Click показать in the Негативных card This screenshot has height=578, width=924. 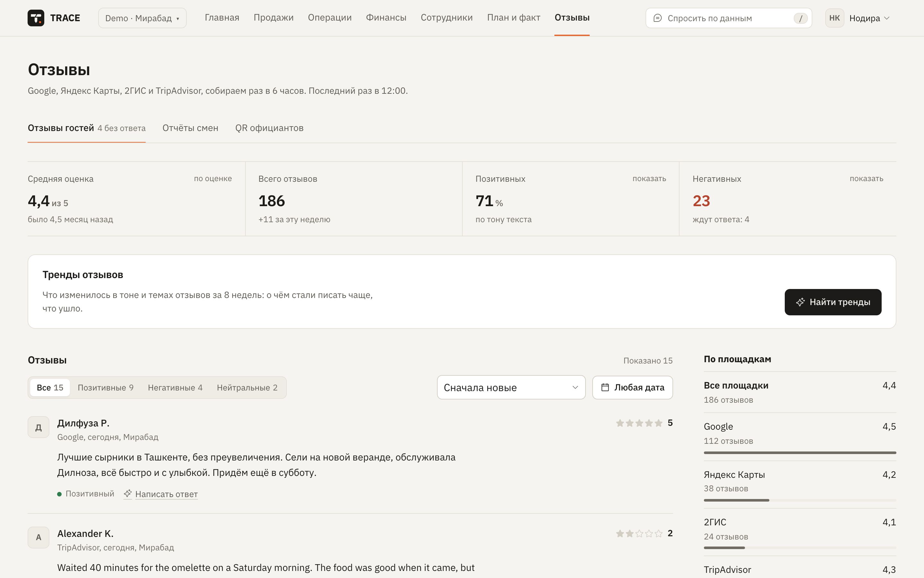coord(866,179)
